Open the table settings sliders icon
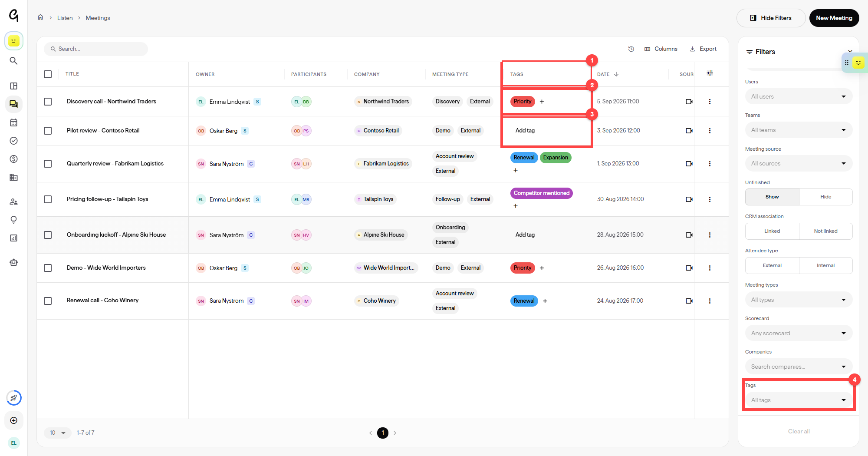Viewport: 868px width, 456px height. point(710,73)
